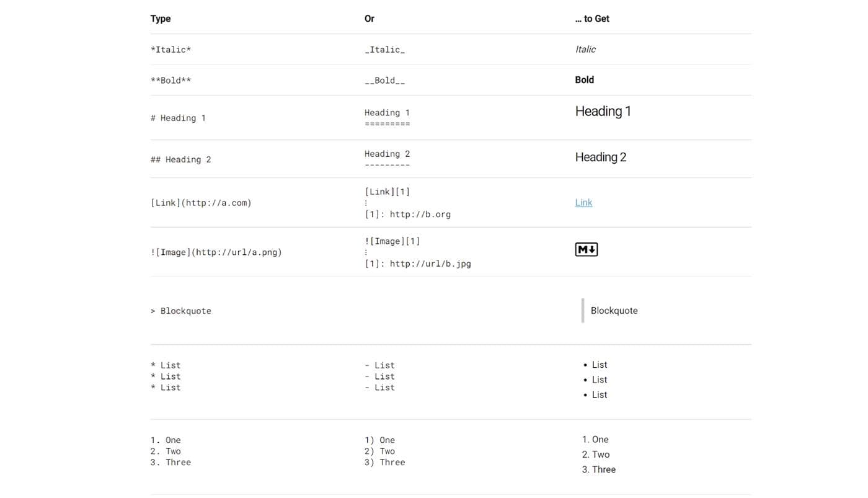The width and height of the screenshot is (868, 498).
Task: Click the "![Image](http://url/a.png)" code sample
Action: (x=216, y=252)
